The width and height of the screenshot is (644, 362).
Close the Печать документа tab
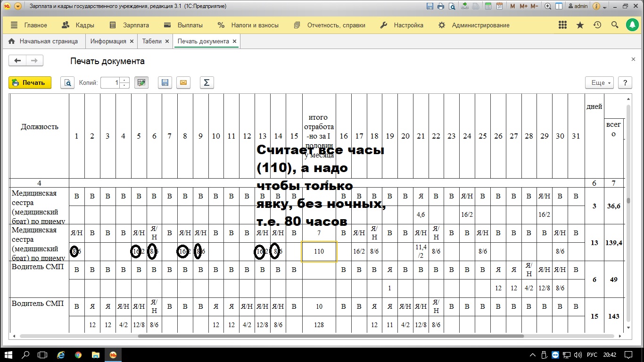pos(234,41)
